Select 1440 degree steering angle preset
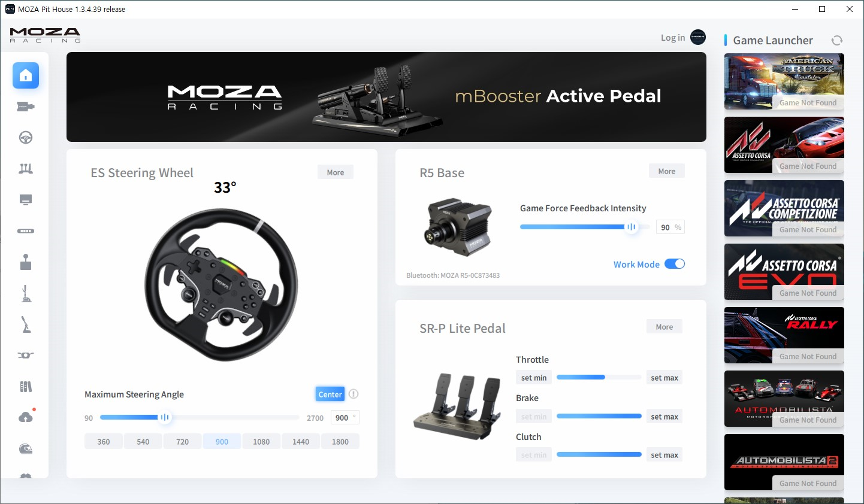Image resolution: width=864 pixels, height=504 pixels. (x=301, y=442)
